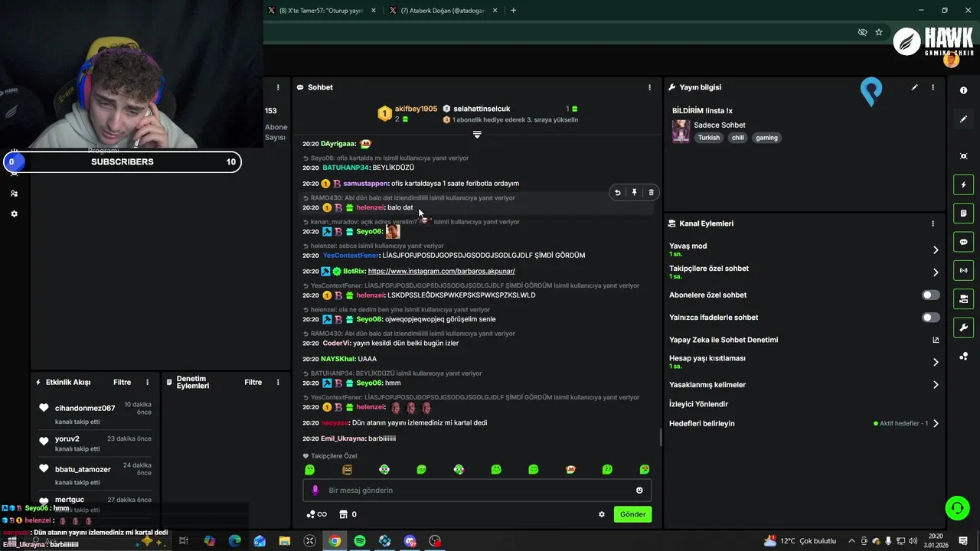Open the Sohbet panel three-dot menu
This screenshot has width=980, height=551.
(649, 87)
